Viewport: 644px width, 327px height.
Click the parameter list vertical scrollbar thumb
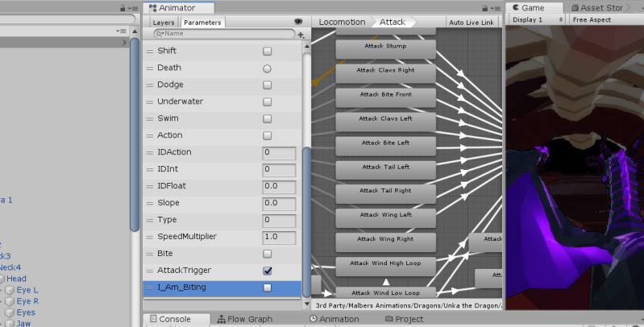[x=307, y=221]
